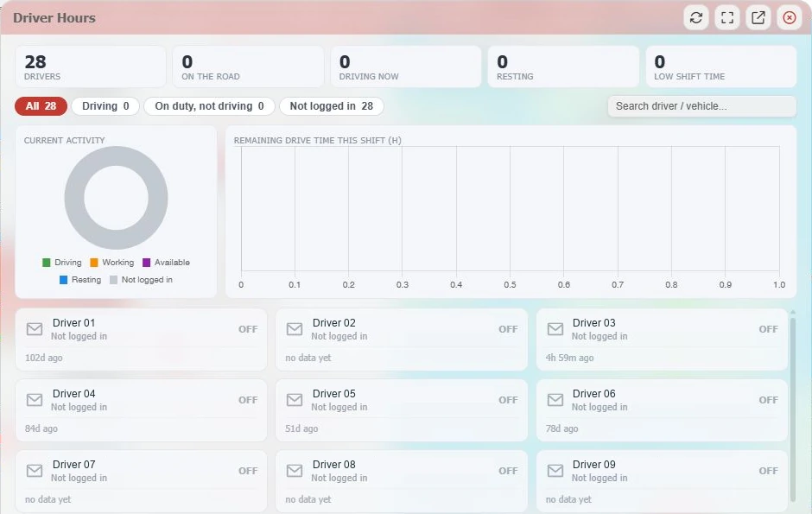Image resolution: width=812 pixels, height=514 pixels.
Task: Click the envelope icon for Driver 02
Action: (x=295, y=328)
